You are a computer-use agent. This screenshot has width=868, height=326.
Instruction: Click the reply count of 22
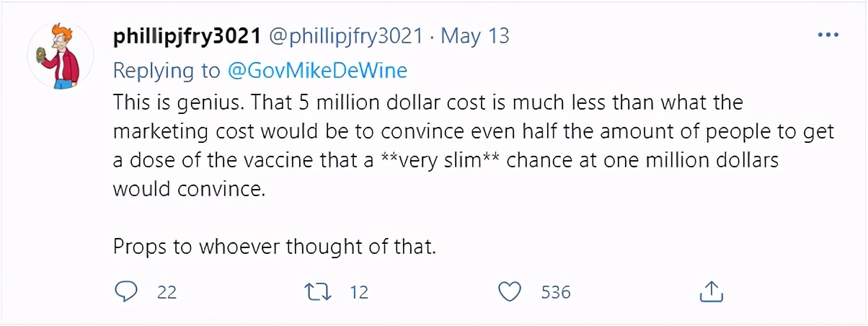[167, 292]
